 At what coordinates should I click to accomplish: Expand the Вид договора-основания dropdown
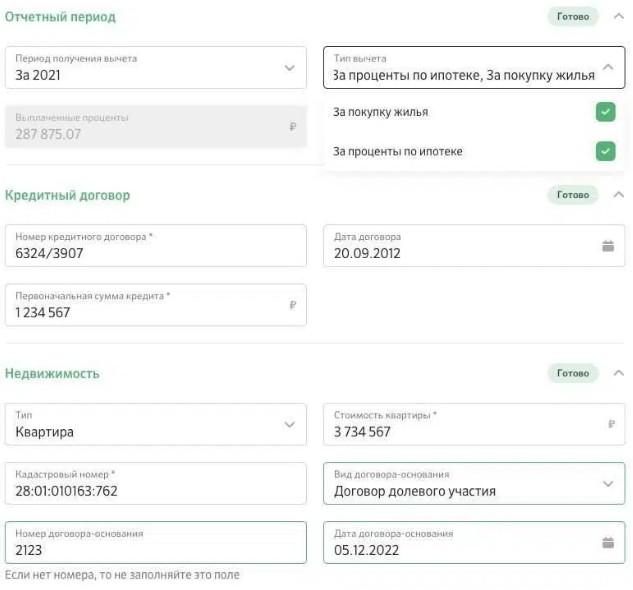(607, 484)
